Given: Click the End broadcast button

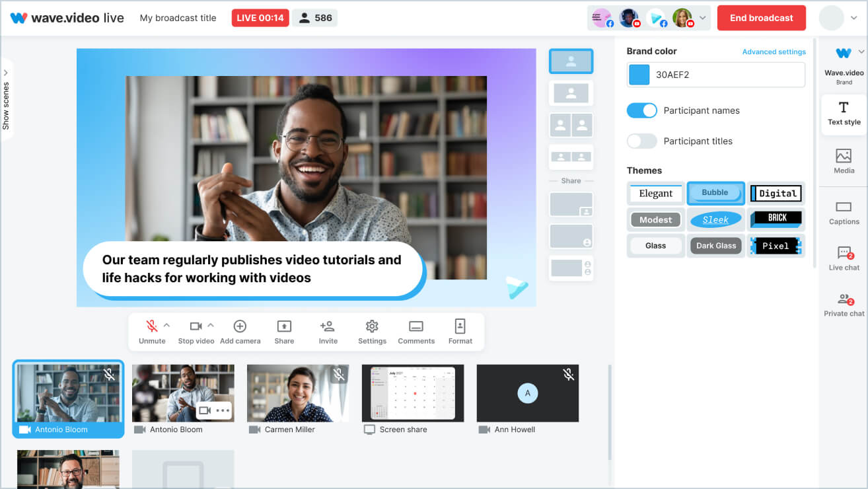Looking at the screenshot, I should [x=761, y=18].
